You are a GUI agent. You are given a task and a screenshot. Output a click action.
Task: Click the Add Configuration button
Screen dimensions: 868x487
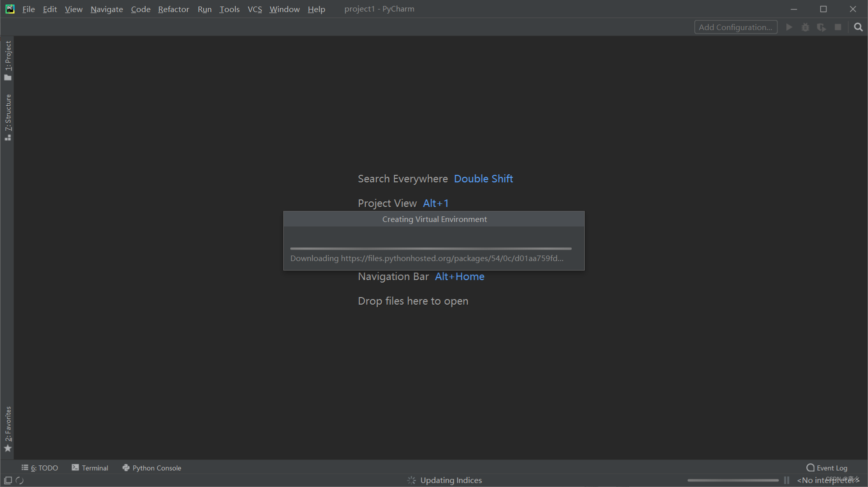point(736,27)
